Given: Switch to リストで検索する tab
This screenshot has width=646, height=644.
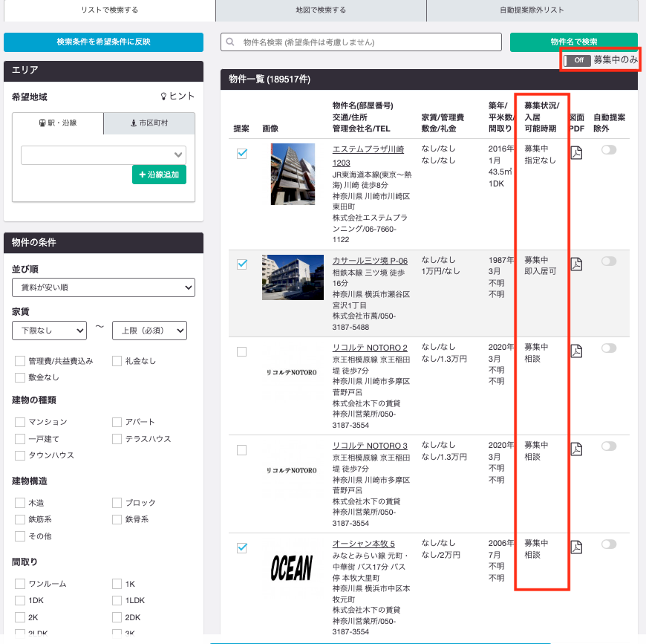Looking at the screenshot, I should (110, 10).
